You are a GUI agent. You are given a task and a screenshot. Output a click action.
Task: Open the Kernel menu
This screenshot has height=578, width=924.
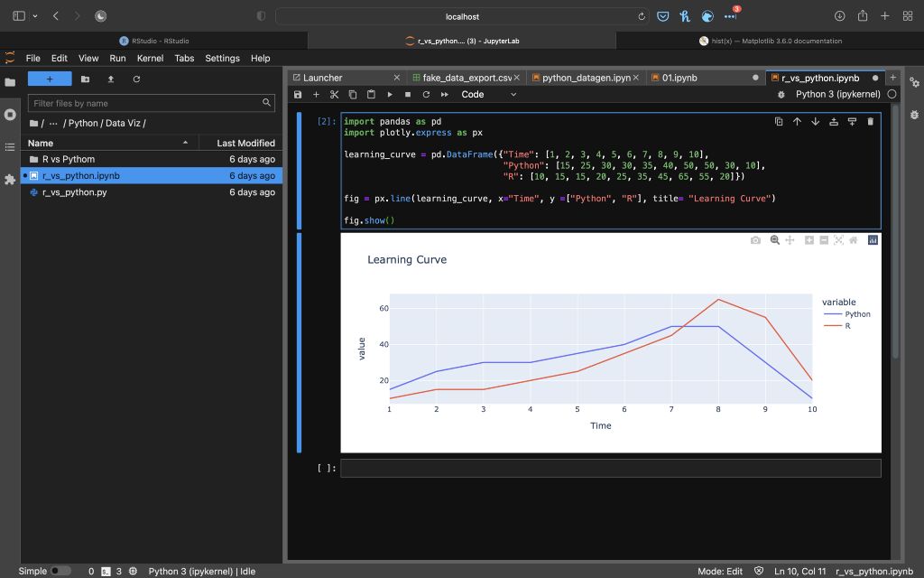point(151,58)
